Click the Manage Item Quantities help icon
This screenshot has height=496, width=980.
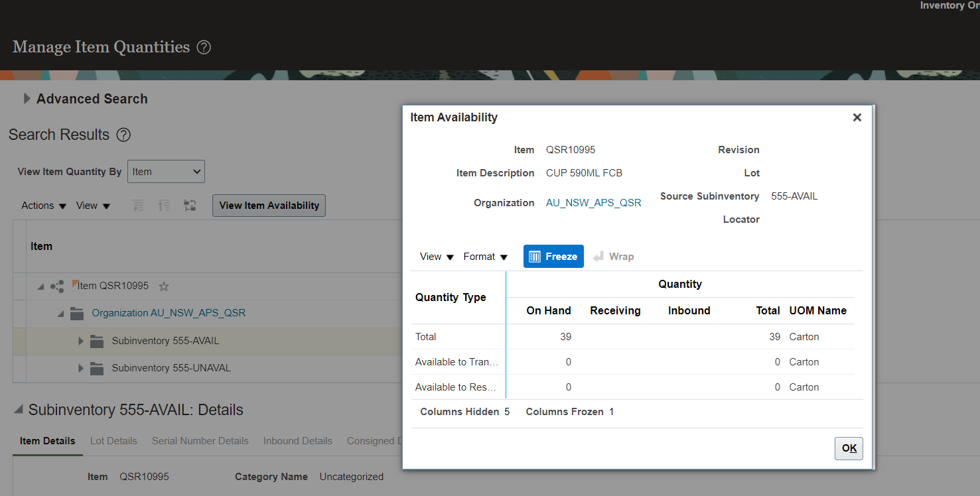pos(204,47)
